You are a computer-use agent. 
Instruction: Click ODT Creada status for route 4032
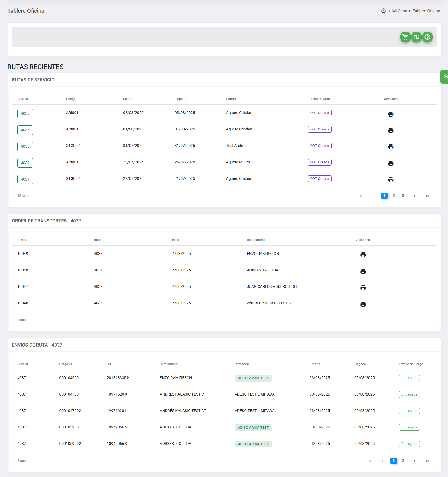pos(319,162)
